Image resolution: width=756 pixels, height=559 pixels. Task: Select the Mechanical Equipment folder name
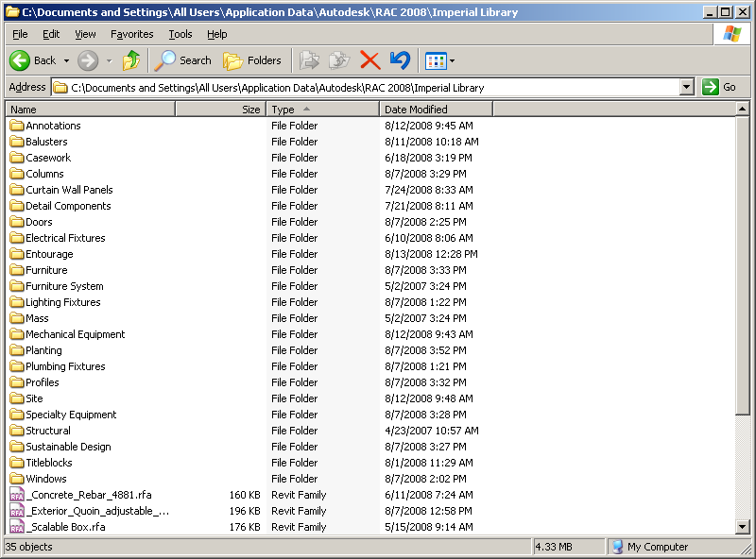click(x=75, y=334)
